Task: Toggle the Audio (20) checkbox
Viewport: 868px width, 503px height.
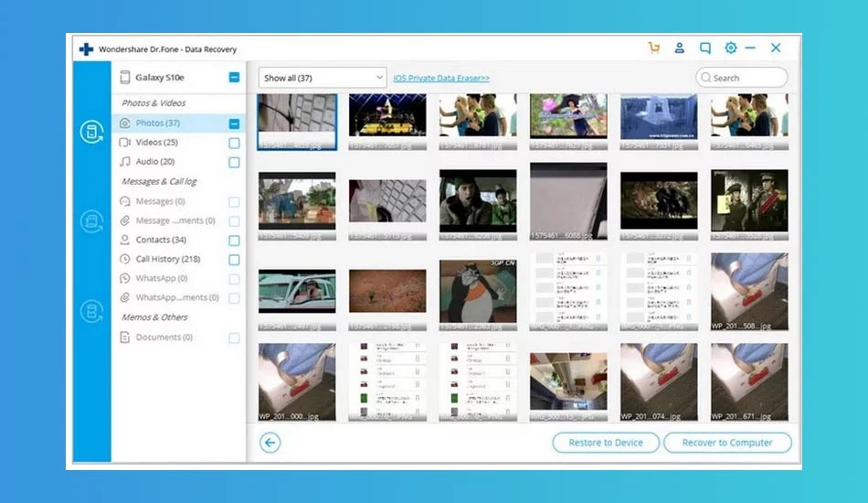Action: [234, 162]
